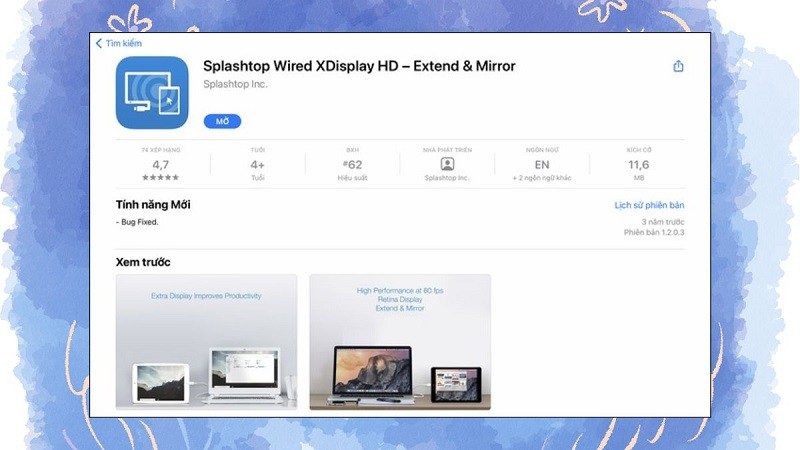Open the #62 Hiệu suất chart ranking
This screenshot has height=450, width=800.
pyautogui.click(x=353, y=164)
